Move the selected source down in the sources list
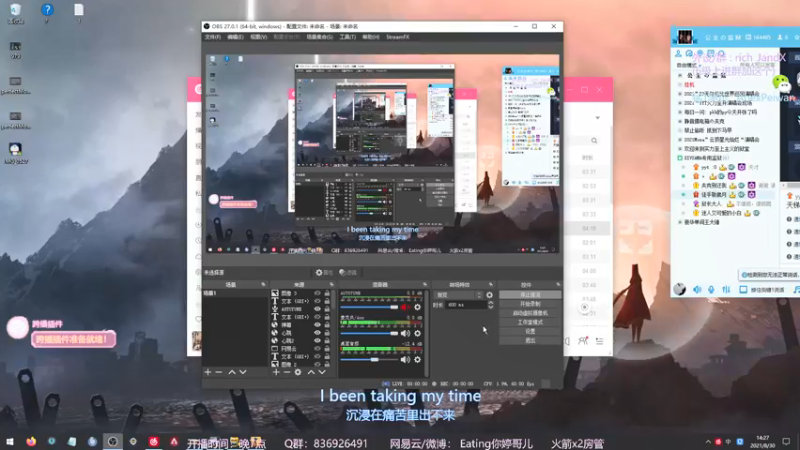 322,372
